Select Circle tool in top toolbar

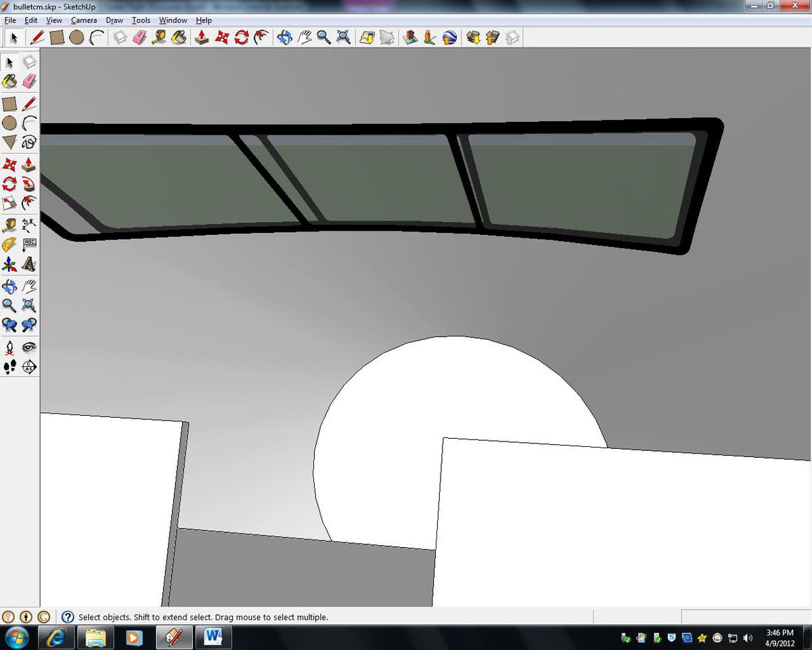point(76,37)
